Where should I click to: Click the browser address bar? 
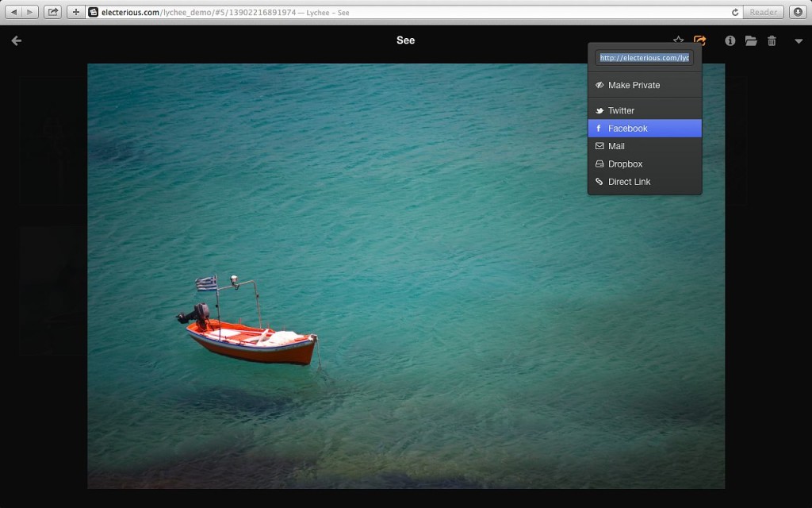[414, 12]
